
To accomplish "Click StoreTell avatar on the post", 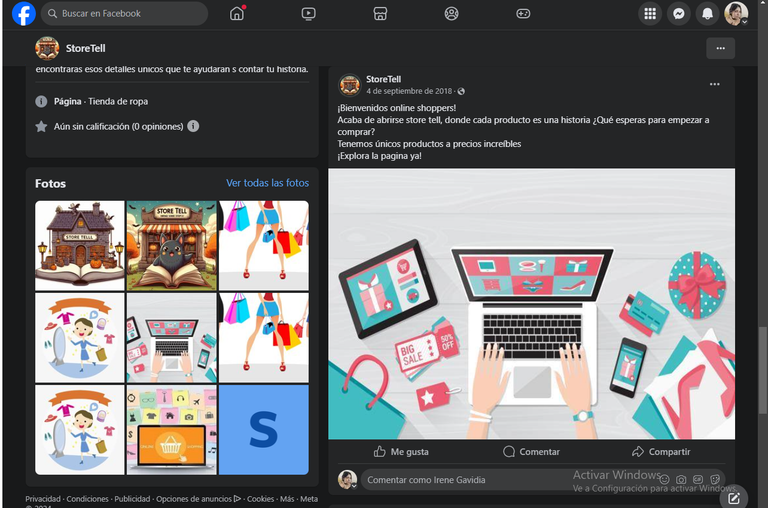I will 350,85.
